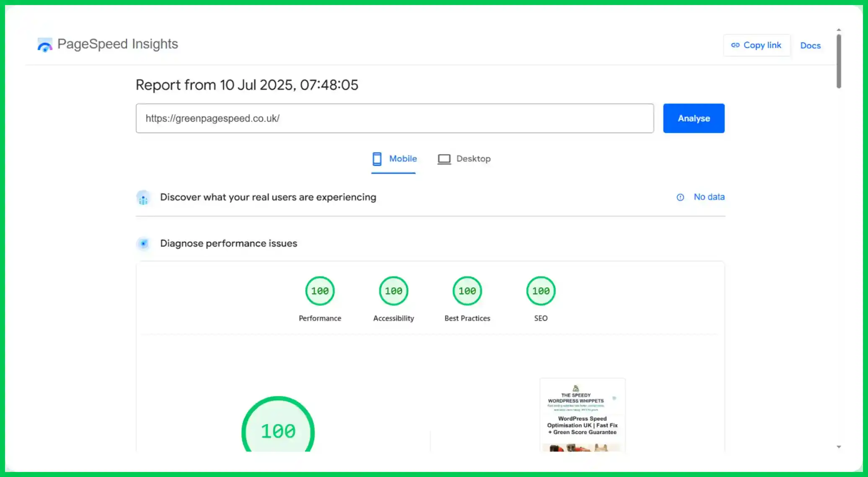This screenshot has height=477, width=868.
Task: Click the PageSpeed Insights logo icon
Action: click(45, 44)
